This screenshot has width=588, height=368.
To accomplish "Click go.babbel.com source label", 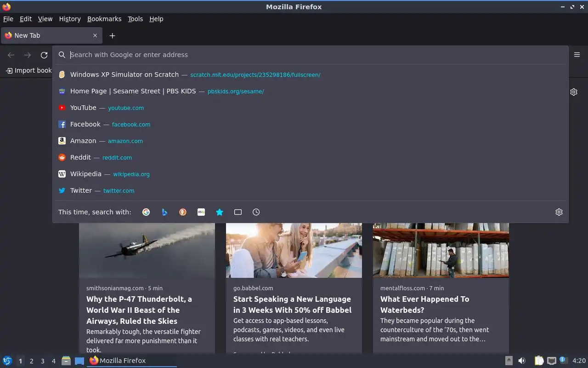I will point(253,288).
